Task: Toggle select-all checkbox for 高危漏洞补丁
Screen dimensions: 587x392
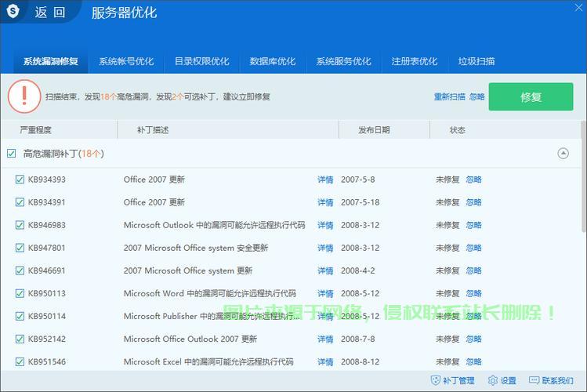Action: pos(11,154)
